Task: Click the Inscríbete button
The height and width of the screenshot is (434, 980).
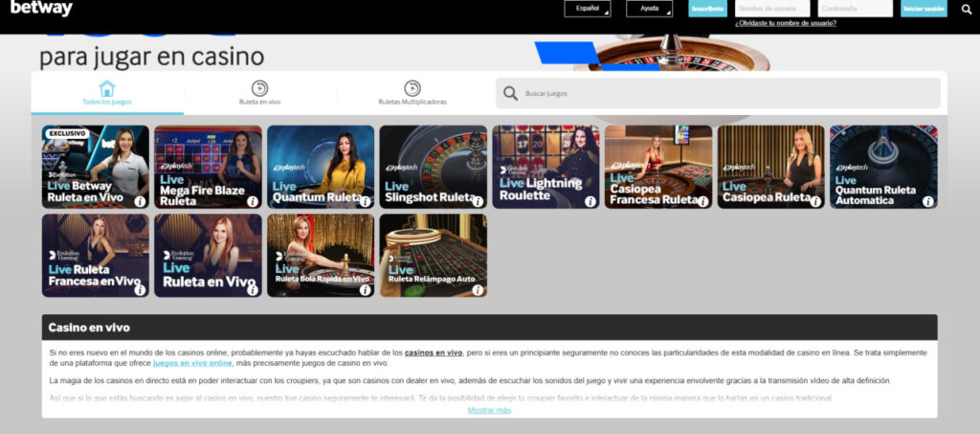Action: [707, 9]
